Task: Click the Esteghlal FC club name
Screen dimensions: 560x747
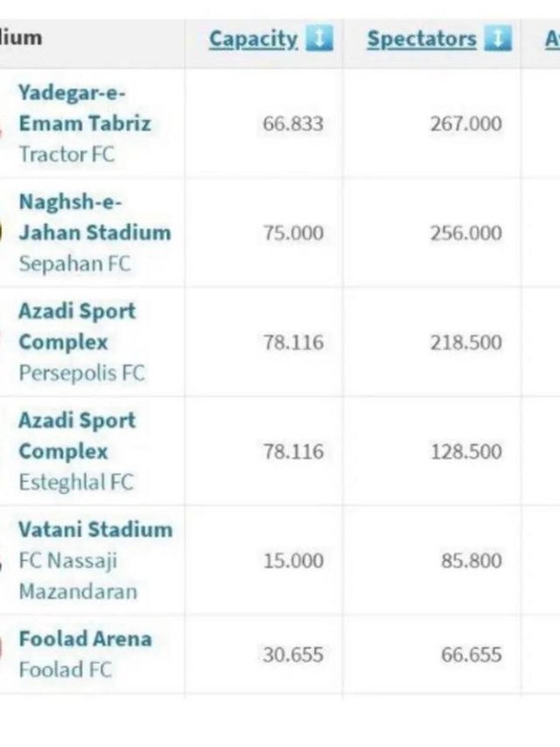Action: 76,482
